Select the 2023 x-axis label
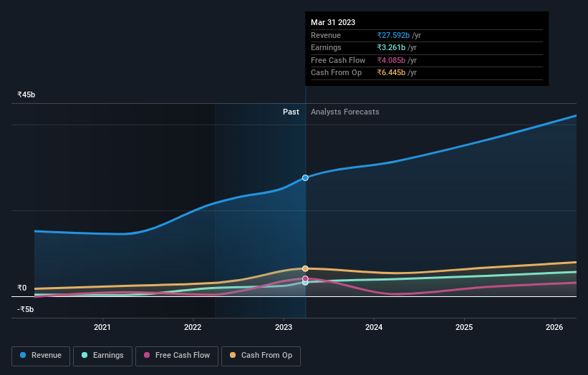The image size is (588, 375). tap(284, 327)
